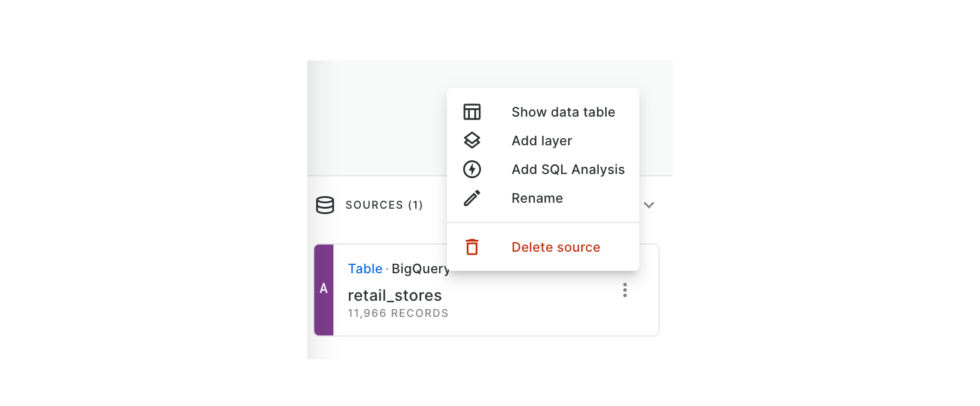Viewport: 980px width, 406px height.
Task: Collapse the Sources section chevron
Action: pos(649,205)
